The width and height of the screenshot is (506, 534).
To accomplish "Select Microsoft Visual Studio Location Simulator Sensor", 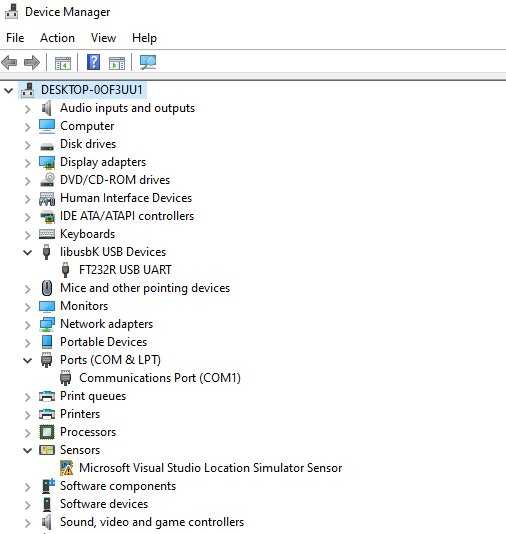I will click(x=210, y=468).
